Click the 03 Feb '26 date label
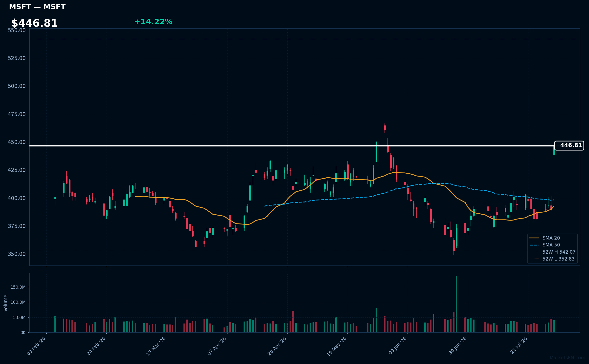 36,346
